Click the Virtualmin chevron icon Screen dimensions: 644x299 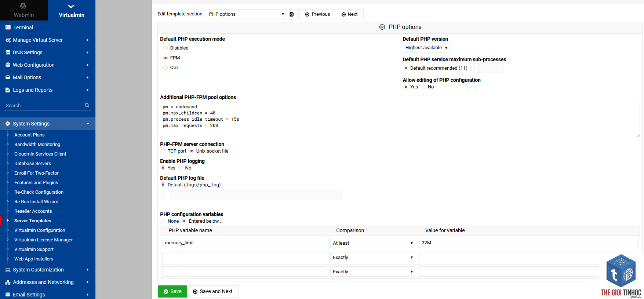tap(71, 6)
